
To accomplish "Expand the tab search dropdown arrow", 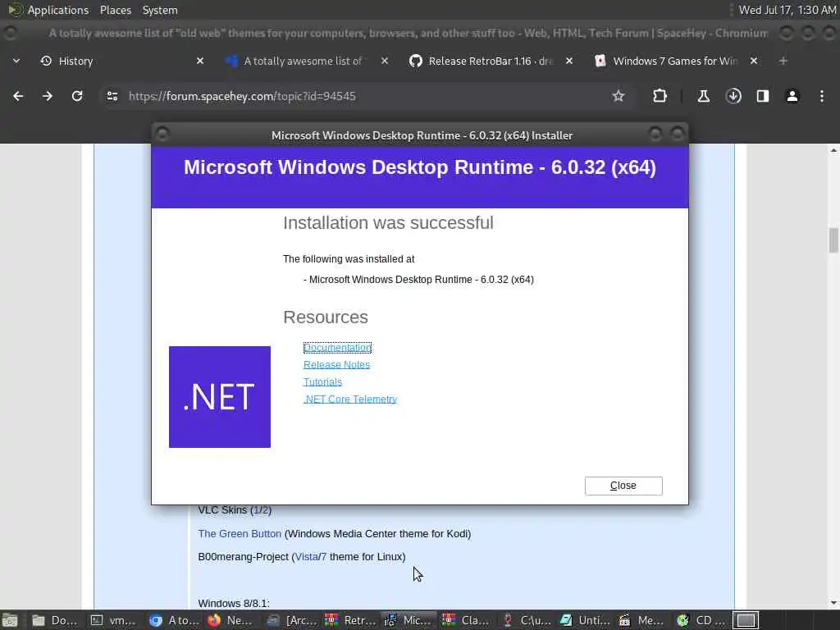I will point(16,61).
